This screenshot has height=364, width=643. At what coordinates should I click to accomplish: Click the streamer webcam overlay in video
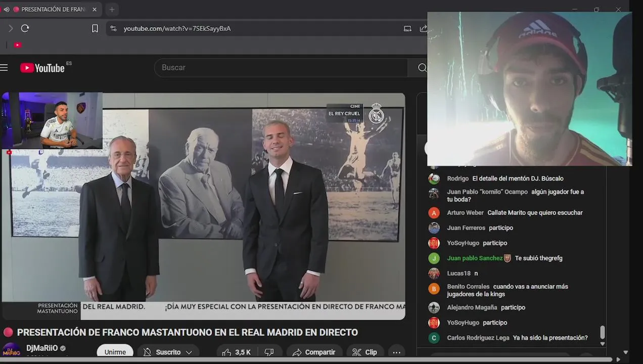tap(52, 121)
